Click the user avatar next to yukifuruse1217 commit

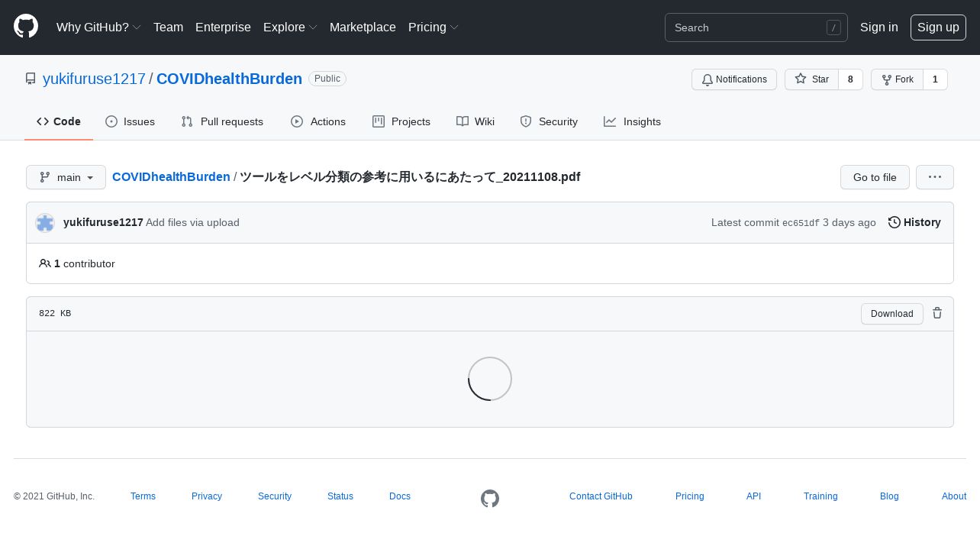tap(45, 223)
